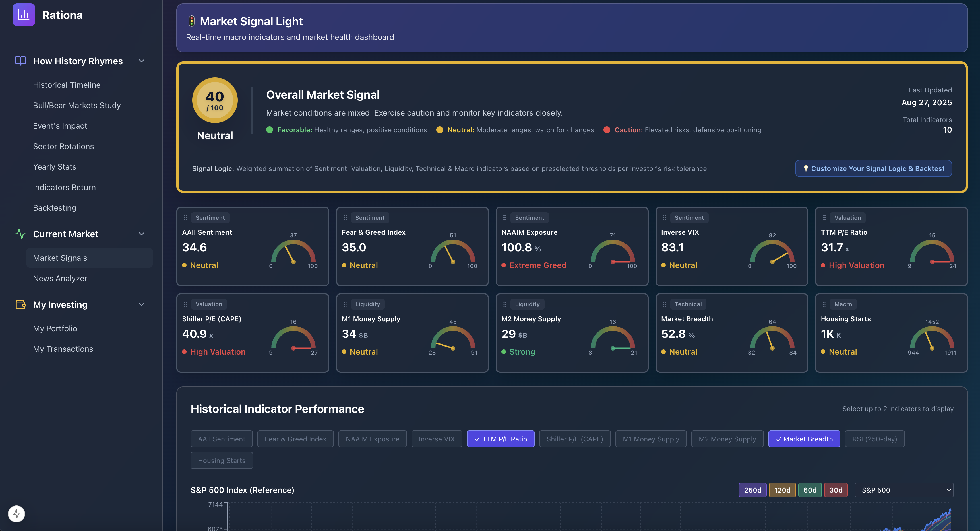Select the 30d time range
This screenshot has width=980, height=531.
pyautogui.click(x=836, y=490)
